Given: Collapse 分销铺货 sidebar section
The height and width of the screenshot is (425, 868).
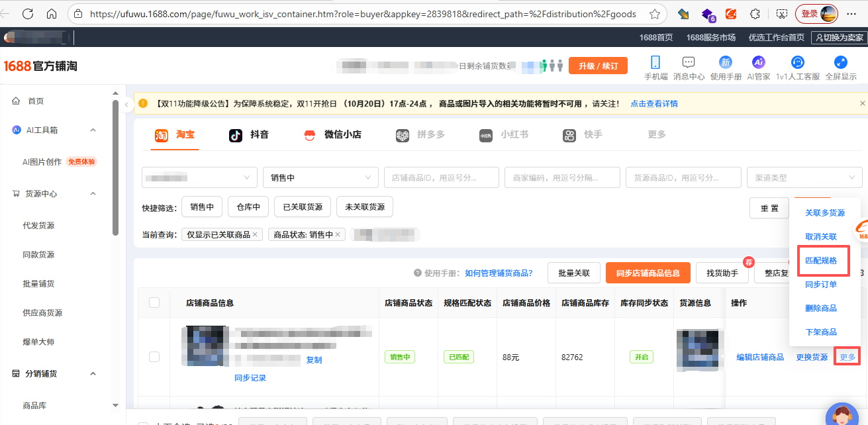Looking at the screenshot, I should coord(93,373).
